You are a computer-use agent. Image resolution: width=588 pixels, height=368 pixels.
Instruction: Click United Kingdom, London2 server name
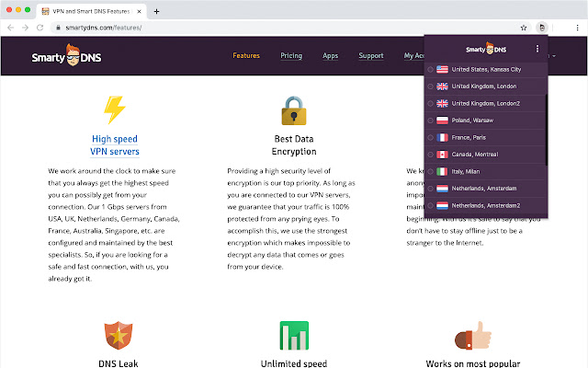click(486, 104)
